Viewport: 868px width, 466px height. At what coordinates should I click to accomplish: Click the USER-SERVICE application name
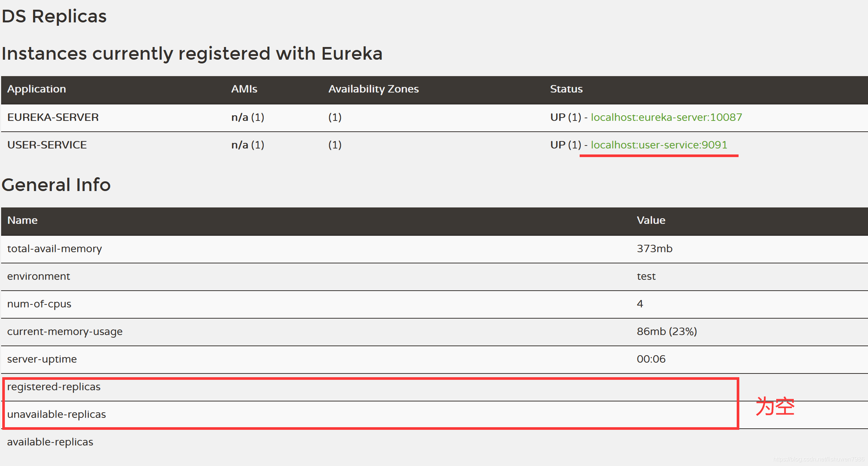47,145
